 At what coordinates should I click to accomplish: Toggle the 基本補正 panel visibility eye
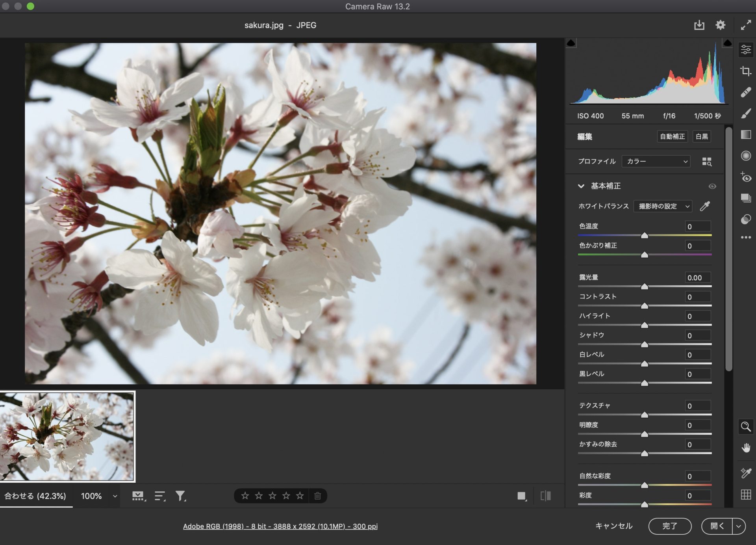coord(712,186)
